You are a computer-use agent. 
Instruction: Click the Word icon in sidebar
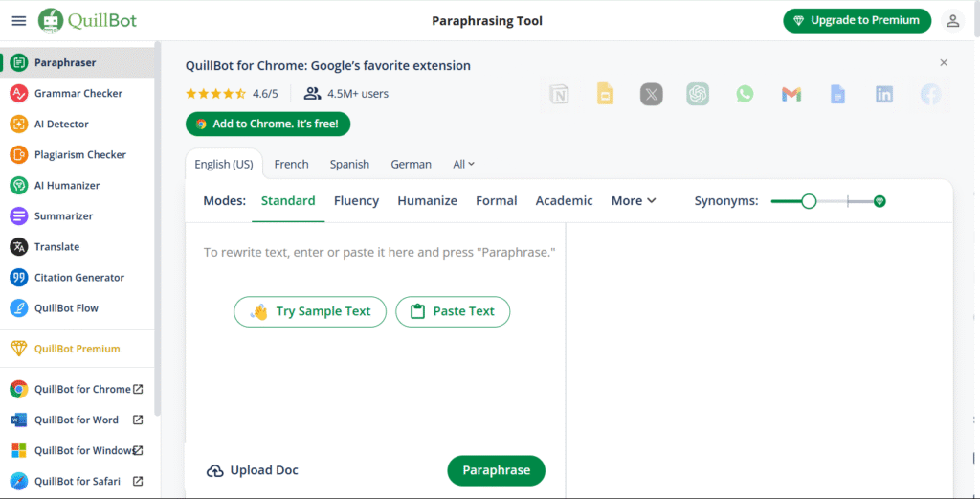click(x=19, y=420)
